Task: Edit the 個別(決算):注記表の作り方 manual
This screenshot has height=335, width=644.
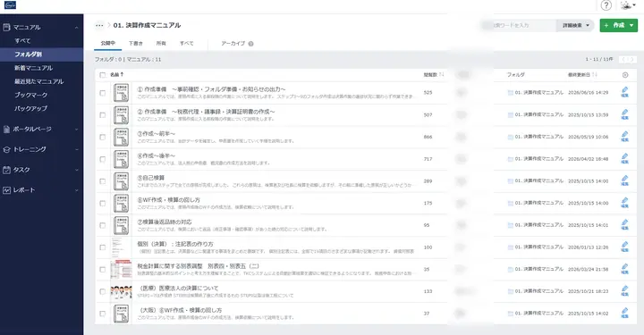Action: click(x=624, y=247)
